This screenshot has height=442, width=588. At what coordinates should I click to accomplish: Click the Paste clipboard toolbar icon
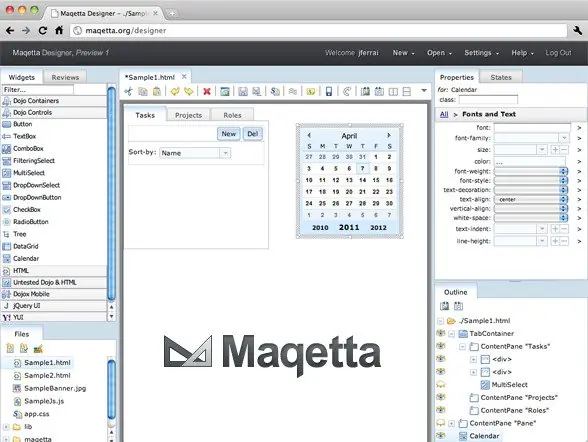pos(157,91)
